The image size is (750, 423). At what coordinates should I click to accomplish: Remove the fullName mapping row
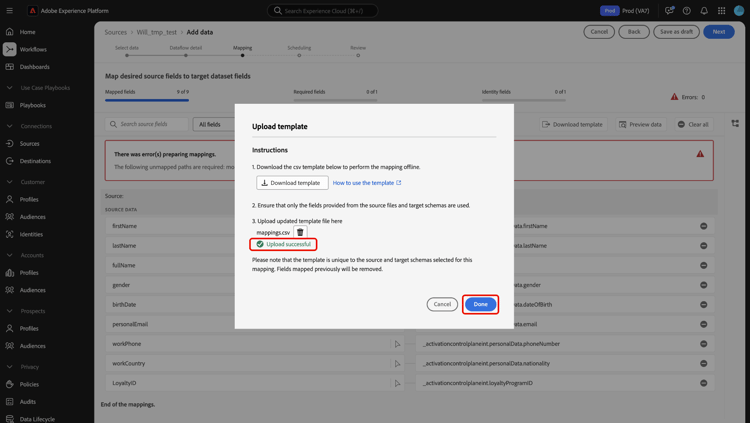click(704, 265)
